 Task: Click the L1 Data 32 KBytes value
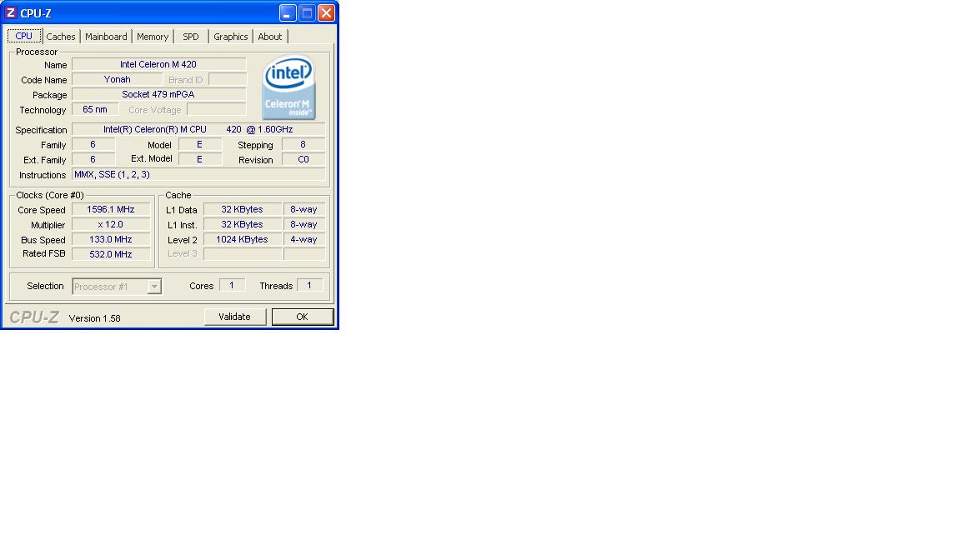point(242,209)
